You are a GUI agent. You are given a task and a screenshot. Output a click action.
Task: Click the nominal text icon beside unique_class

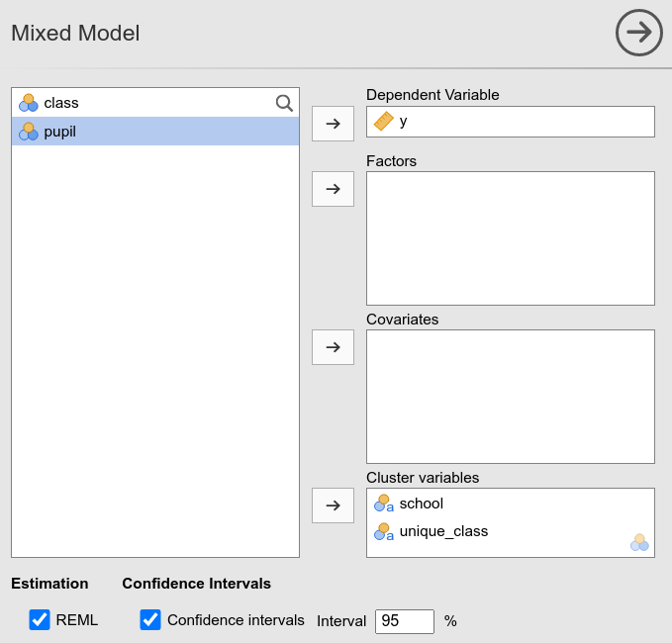[x=384, y=532]
